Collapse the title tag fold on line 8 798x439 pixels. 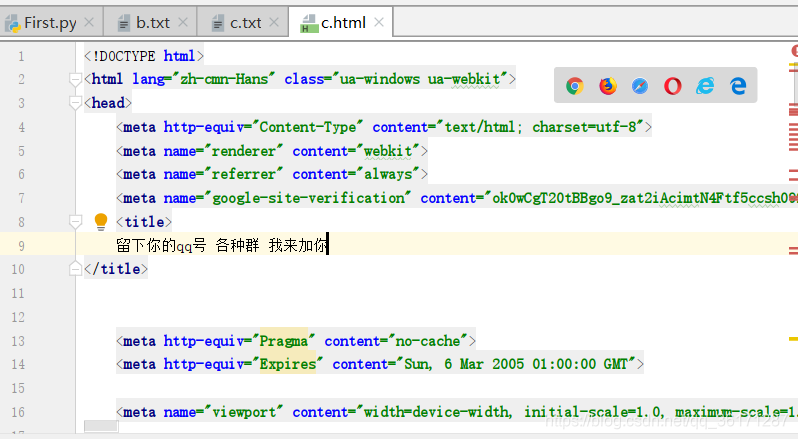(x=75, y=222)
